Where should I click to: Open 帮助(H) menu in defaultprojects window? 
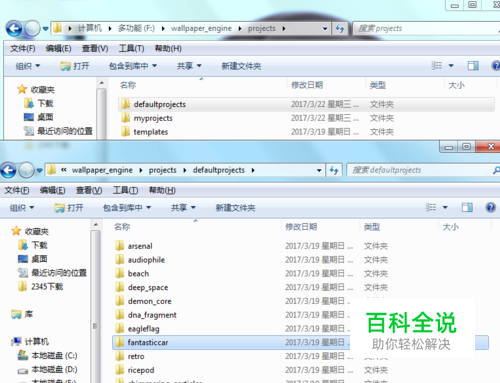tap(162, 190)
